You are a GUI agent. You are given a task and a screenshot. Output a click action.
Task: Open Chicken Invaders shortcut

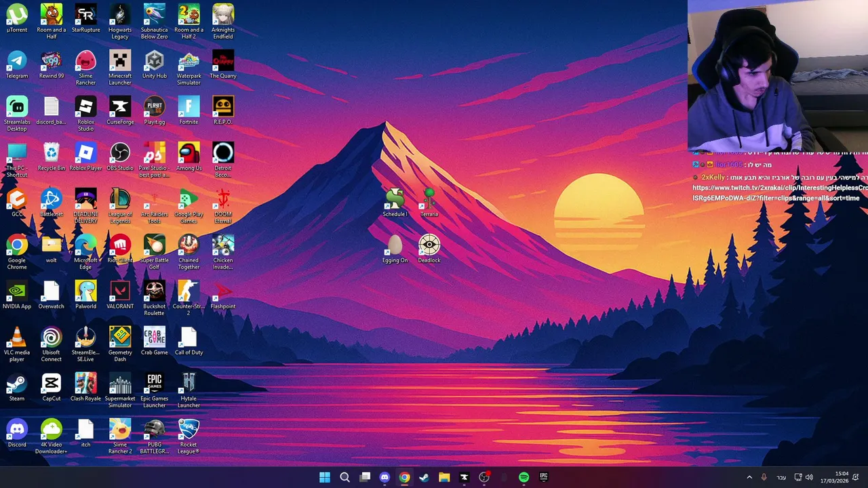(223, 252)
